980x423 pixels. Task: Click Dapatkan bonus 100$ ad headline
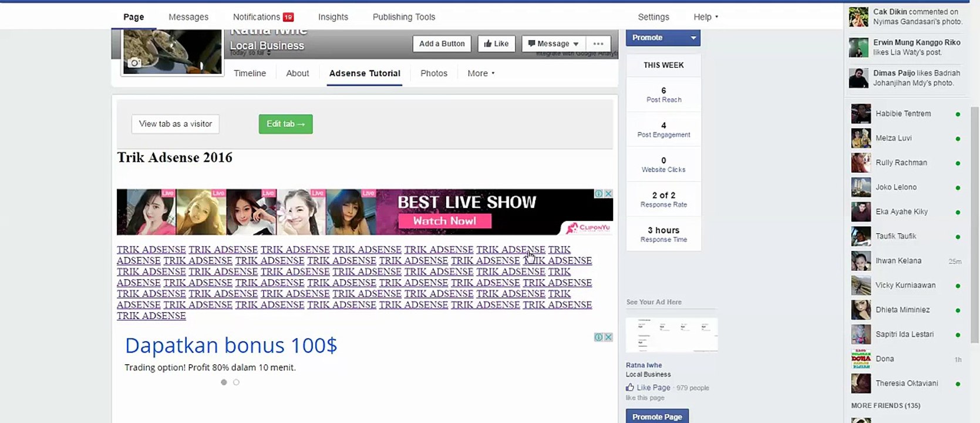click(231, 345)
